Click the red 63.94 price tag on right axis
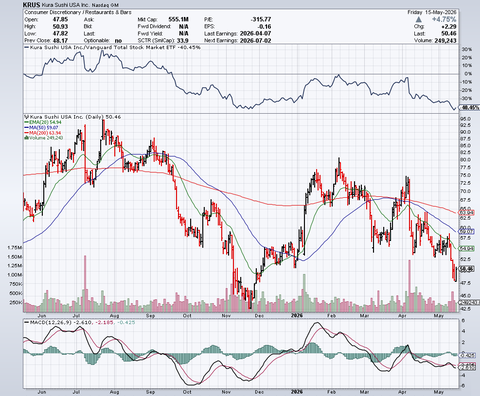 pyautogui.click(x=467, y=213)
